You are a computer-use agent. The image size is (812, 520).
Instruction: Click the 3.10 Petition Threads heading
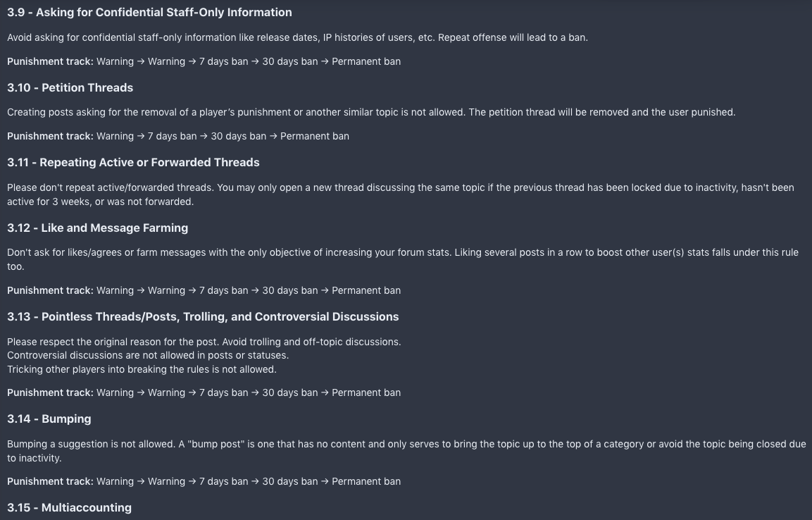coord(70,87)
